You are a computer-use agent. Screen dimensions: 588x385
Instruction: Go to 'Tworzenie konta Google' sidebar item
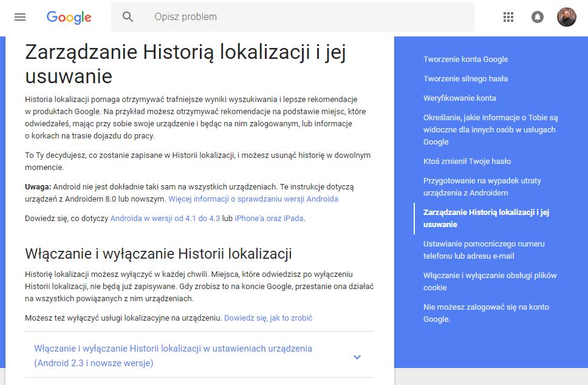pyautogui.click(x=465, y=60)
